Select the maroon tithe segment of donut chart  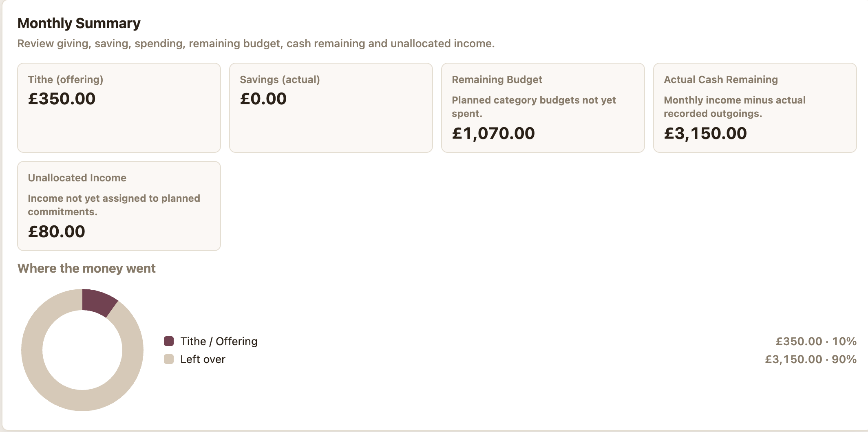click(x=99, y=302)
